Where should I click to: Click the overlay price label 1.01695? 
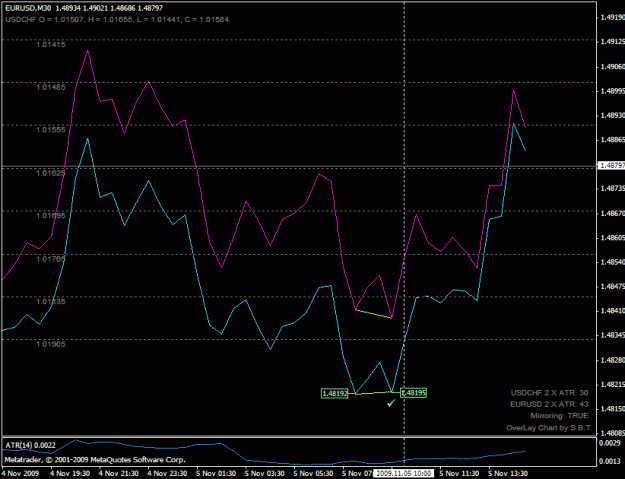click(51, 216)
